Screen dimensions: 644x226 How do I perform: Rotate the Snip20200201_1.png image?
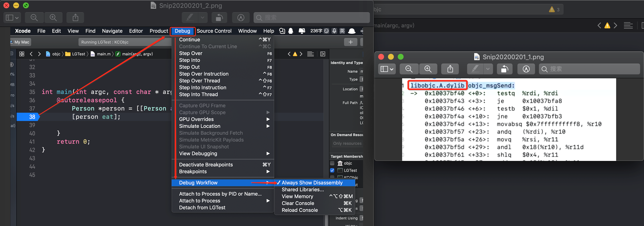pyautogui.click(x=504, y=69)
